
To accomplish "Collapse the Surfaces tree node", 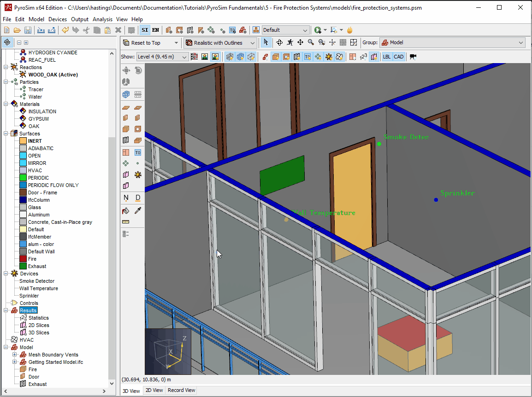I will (6, 134).
